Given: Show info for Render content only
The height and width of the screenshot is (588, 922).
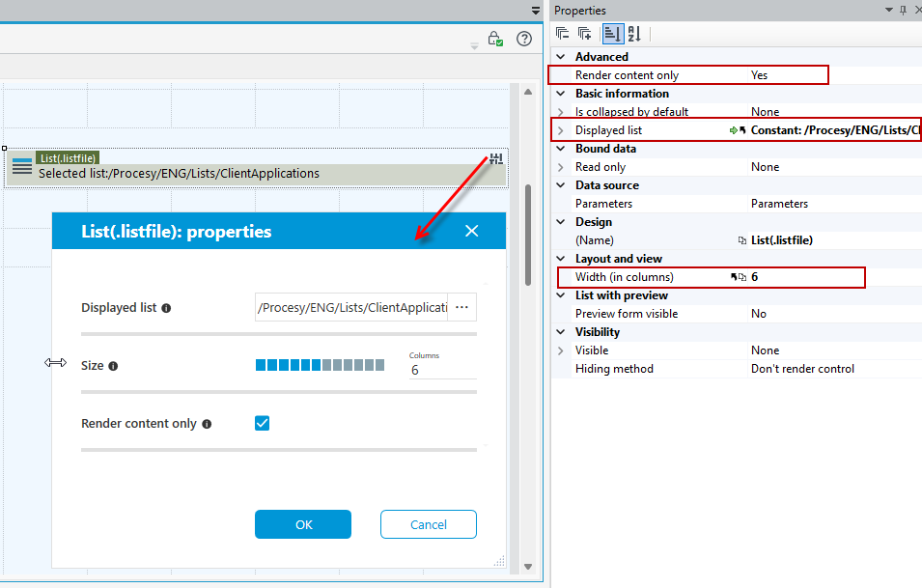Looking at the screenshot, I should tap(207, 424).
